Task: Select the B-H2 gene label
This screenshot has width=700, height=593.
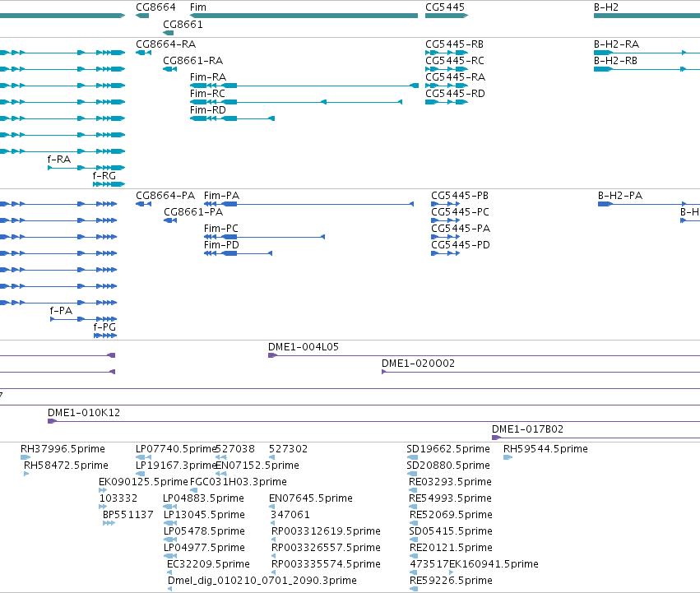Action: [x=606, y=7]
